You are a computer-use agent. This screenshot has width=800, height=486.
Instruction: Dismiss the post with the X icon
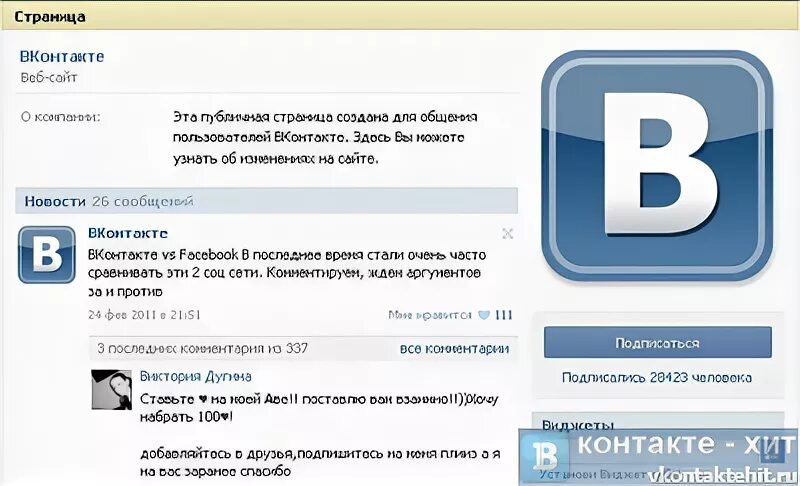coord(507,234)
